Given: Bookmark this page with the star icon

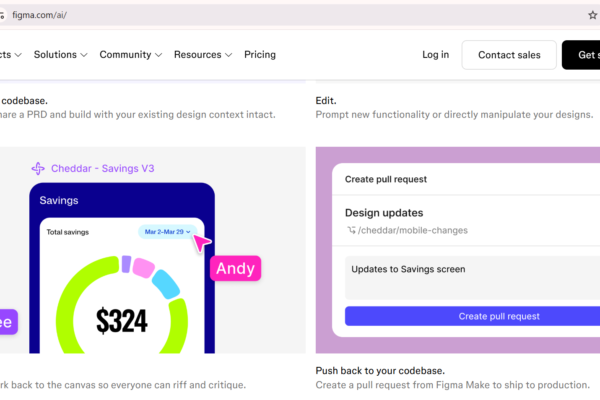Looking at the screenshot, I should coord(592,15).
